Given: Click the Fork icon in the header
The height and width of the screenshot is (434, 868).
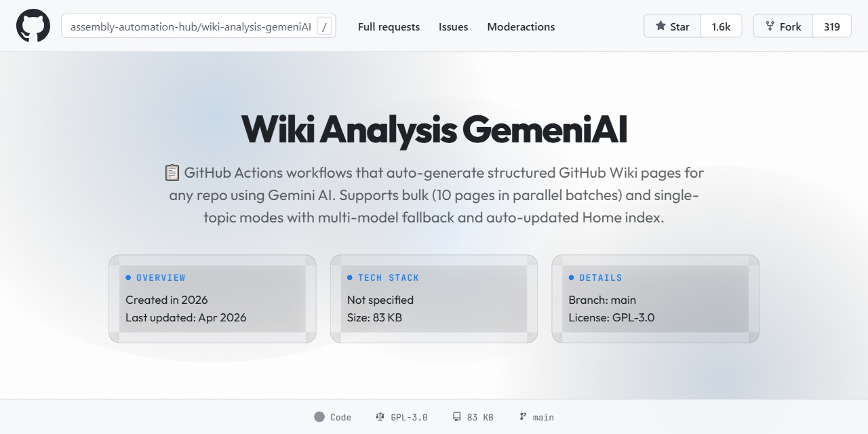Looking at the screenshot, I should 770,26.
